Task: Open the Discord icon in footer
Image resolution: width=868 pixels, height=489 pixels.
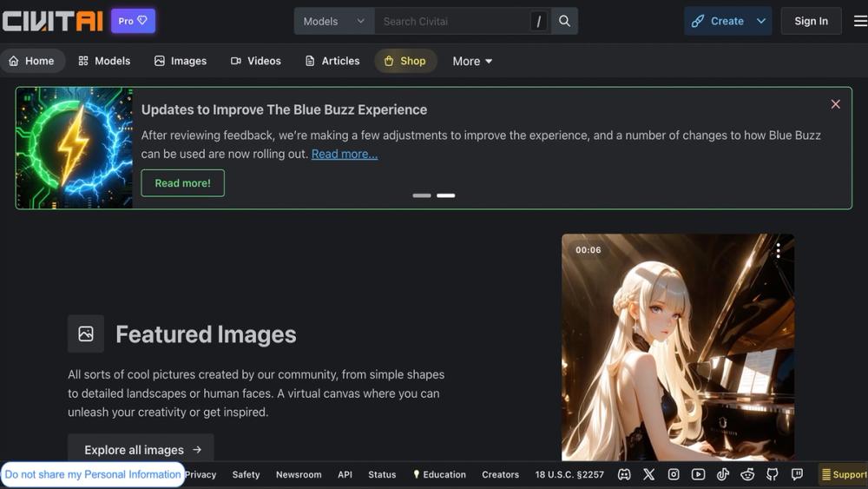Action: pyautogui.click(x=624, y=474)
